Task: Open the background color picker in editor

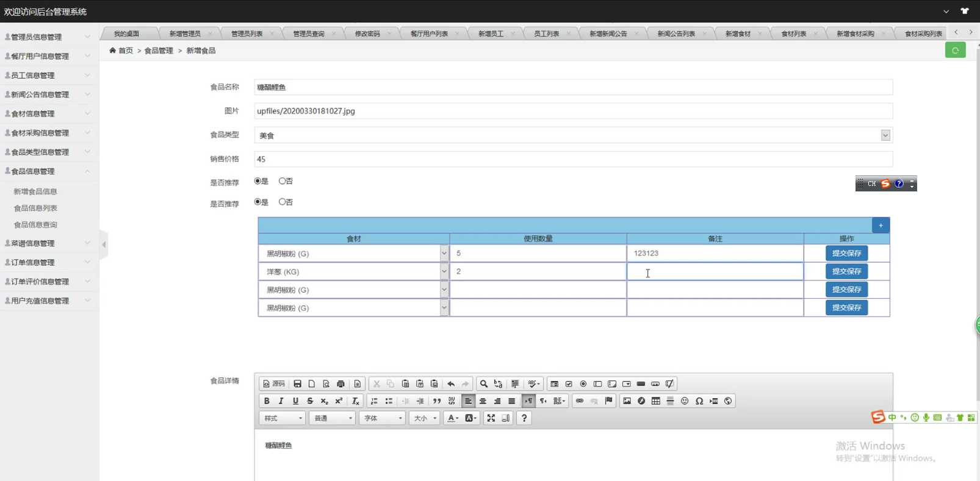Action: [x=470, y=418]
